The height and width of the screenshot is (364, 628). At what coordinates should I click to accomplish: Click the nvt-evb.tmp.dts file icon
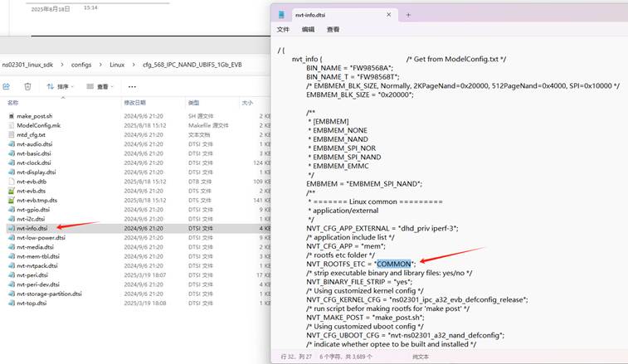tap(12, 200)
